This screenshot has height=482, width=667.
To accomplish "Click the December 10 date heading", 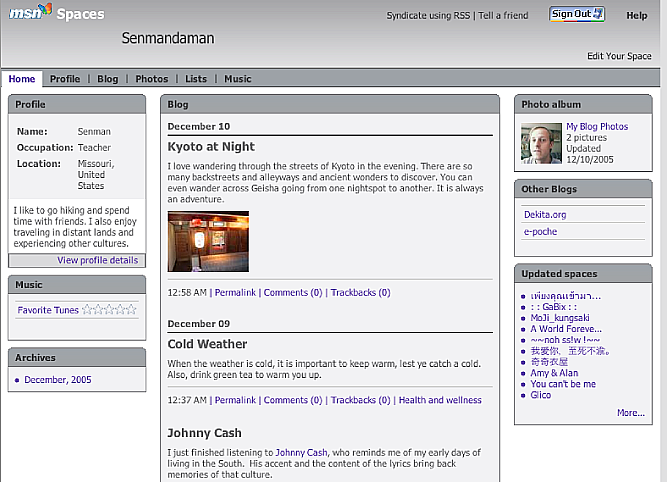I will click(199, 126).
